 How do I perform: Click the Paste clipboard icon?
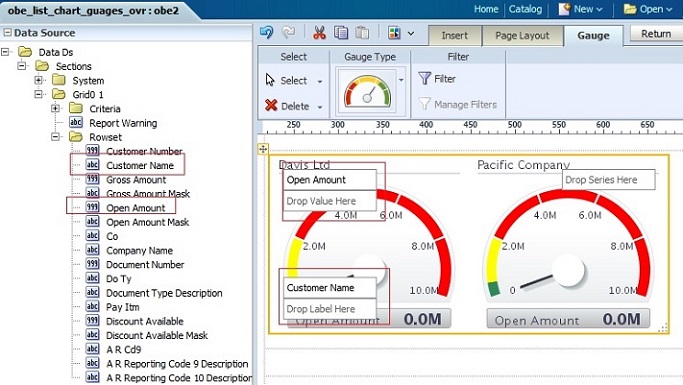pyautogui.click(x=362, y=33)
